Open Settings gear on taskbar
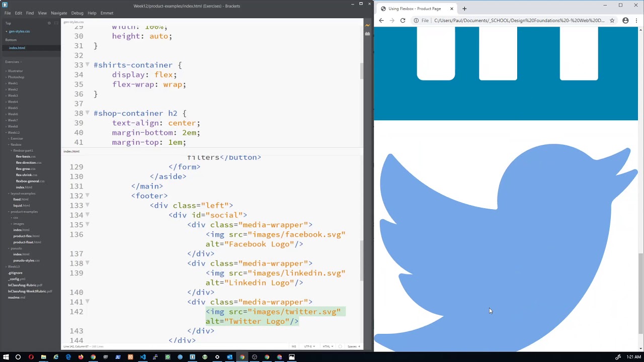The width and height of the screenshot is (644, 362). 217,357
